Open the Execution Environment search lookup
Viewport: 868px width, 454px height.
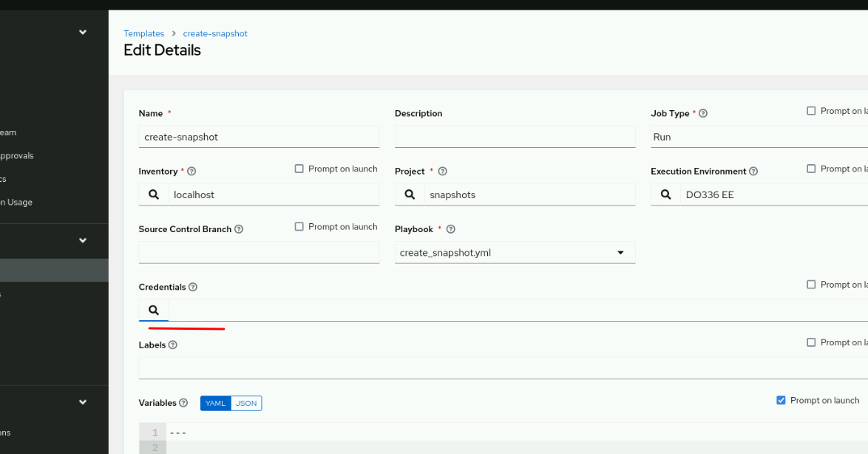coord(665,194)
